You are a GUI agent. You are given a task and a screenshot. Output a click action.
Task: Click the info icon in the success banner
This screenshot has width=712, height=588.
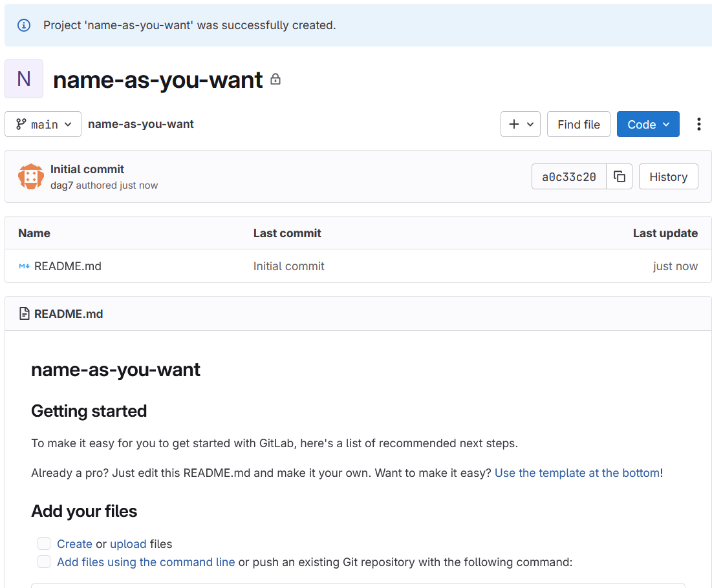point(24,25)
